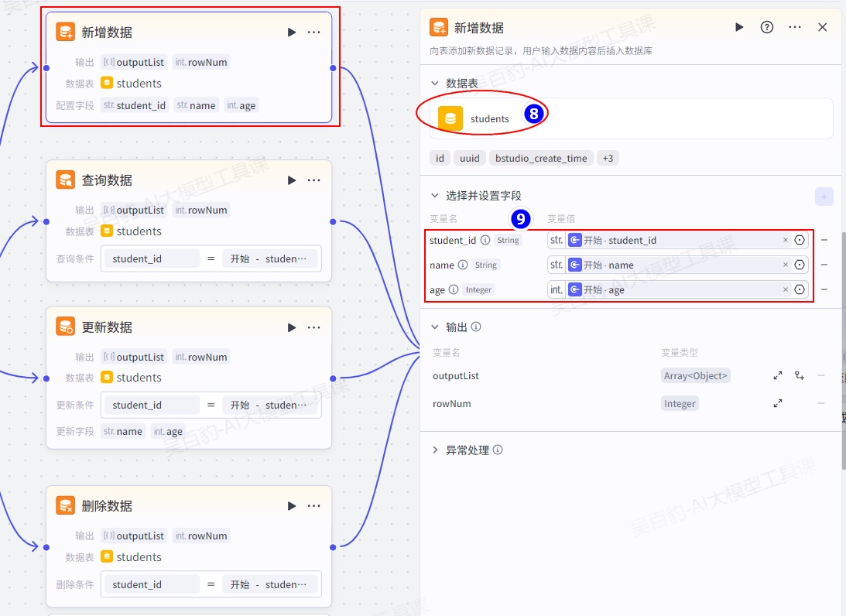Screen dimensions: 846x616
Task: Clear the 开始 · name variable value
Action: click(785, 265)
